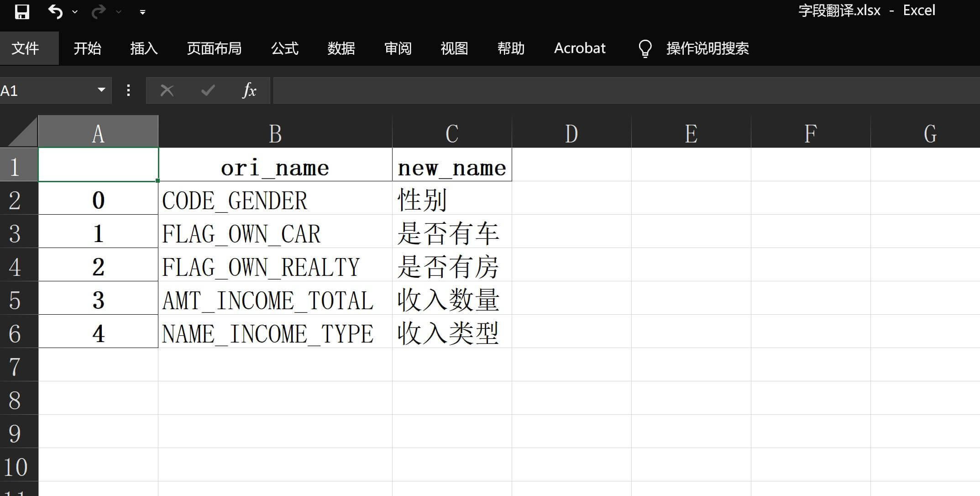980x496 pixels.
Task: Select column B header
Action: [275, 133]
